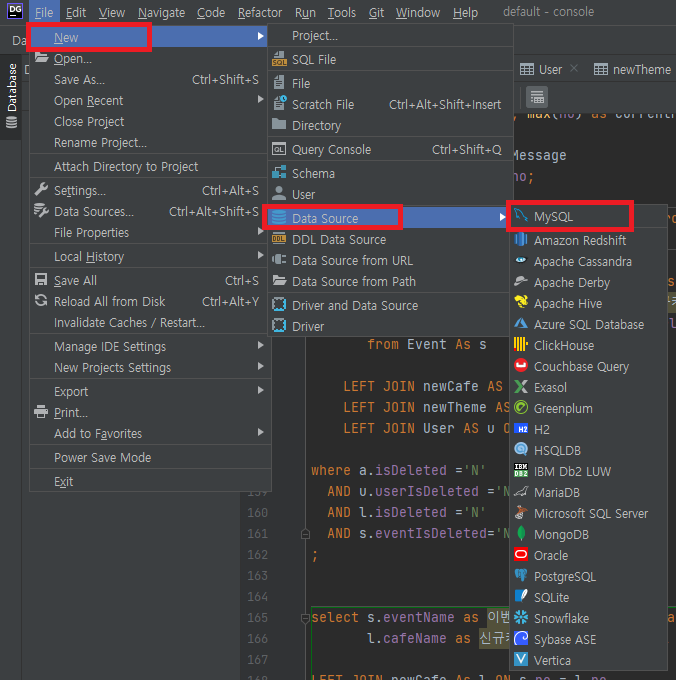
Task: Click Print... in File menu
Action: tap(150, 412)
